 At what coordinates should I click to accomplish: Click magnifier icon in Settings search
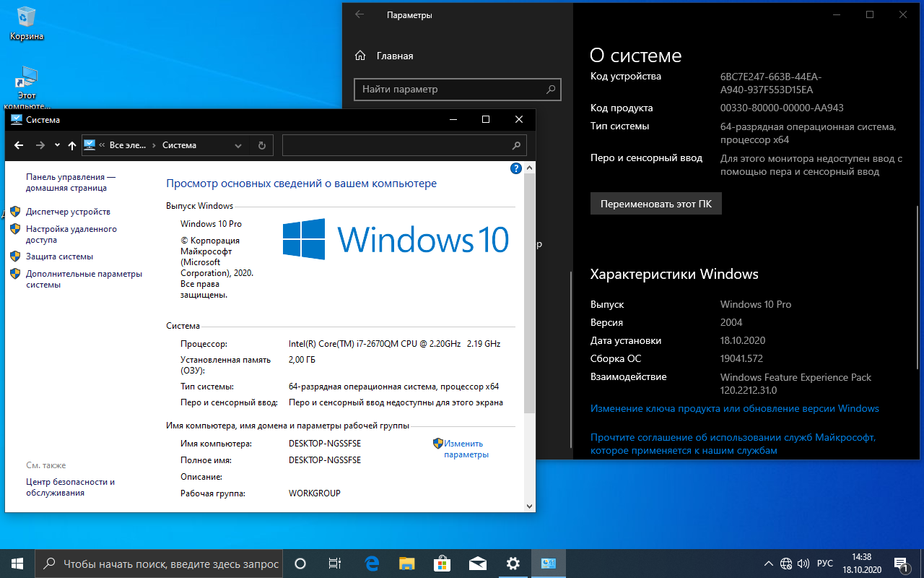pyautogui.click(x=551, y=90)
